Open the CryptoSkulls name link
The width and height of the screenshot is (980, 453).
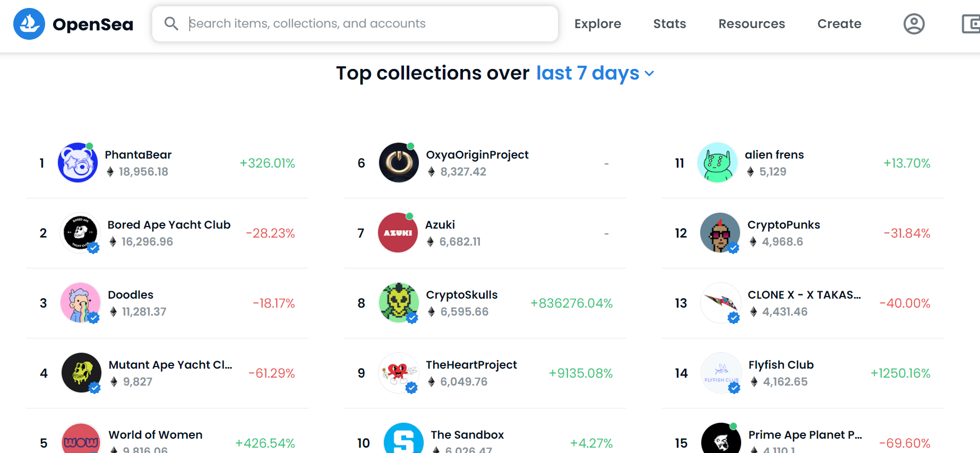point(462,295)
